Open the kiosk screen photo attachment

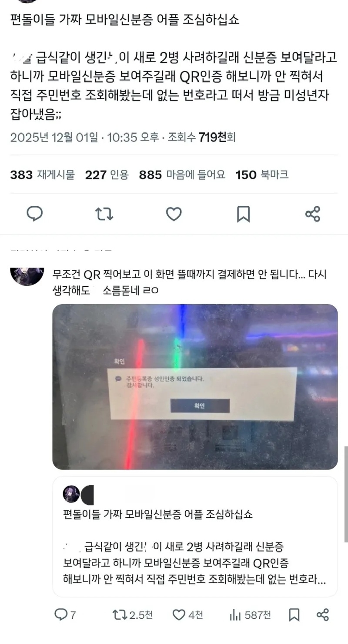[x=195, y=387]
